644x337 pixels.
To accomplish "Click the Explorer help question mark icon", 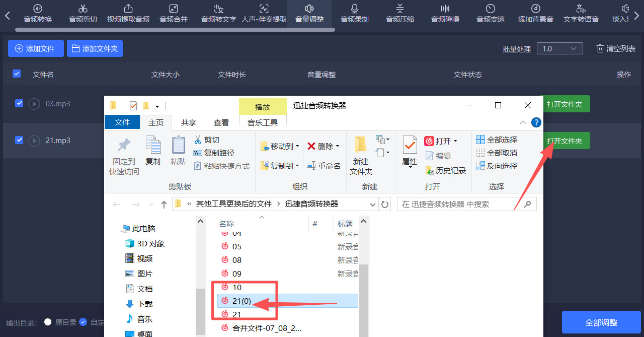I will coord(536,122).
